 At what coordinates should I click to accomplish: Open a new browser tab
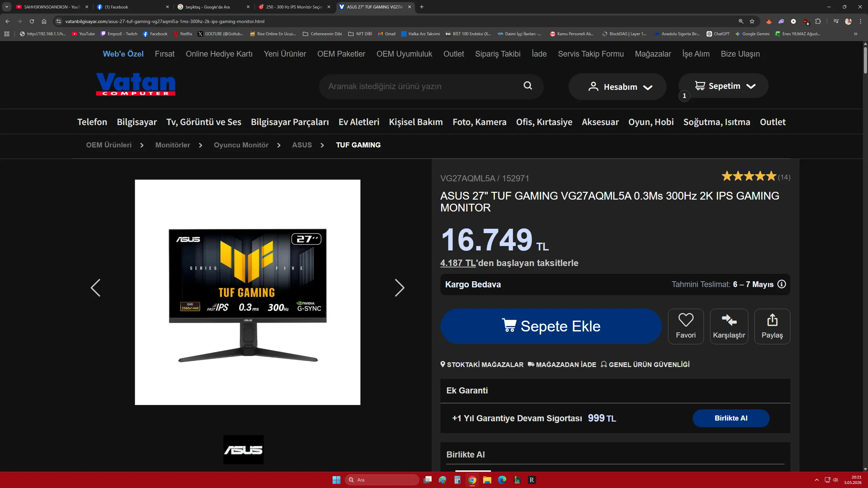[x=422, y=7]
